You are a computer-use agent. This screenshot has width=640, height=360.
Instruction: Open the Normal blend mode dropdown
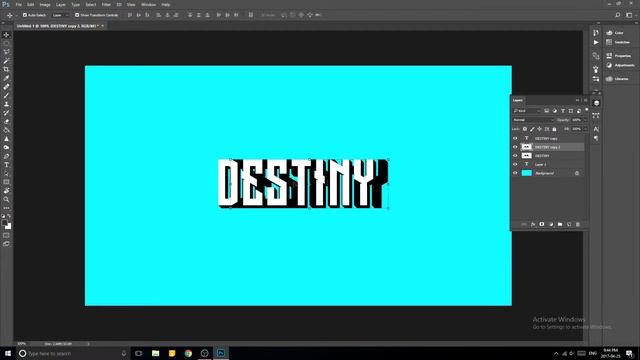point(533,120)
